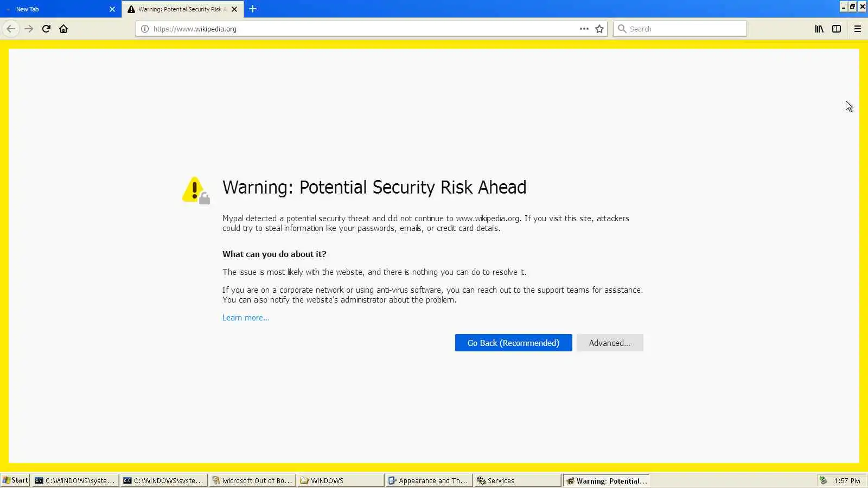
Task: Reload the current page
Action: [x=46, y=29]
